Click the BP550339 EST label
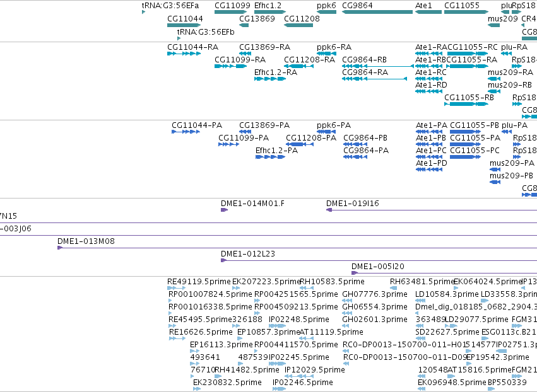 [507, 383]
